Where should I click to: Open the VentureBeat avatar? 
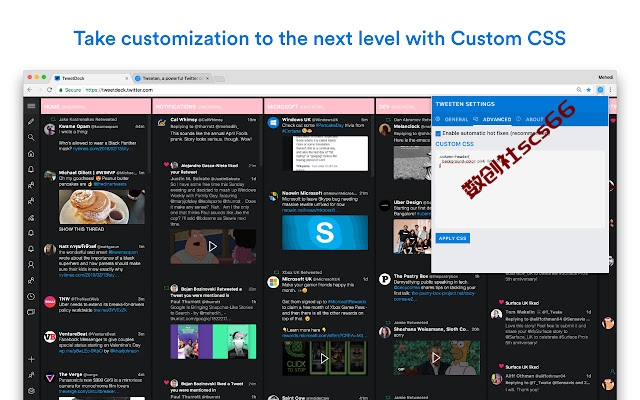(x=50, y=337)
